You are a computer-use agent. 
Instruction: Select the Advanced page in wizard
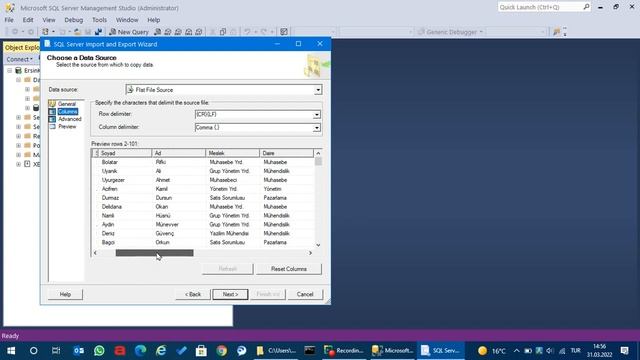[69, 119]
